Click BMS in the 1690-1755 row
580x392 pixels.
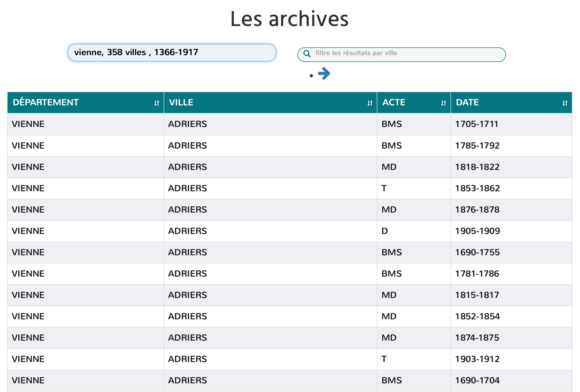pos(392,252)
